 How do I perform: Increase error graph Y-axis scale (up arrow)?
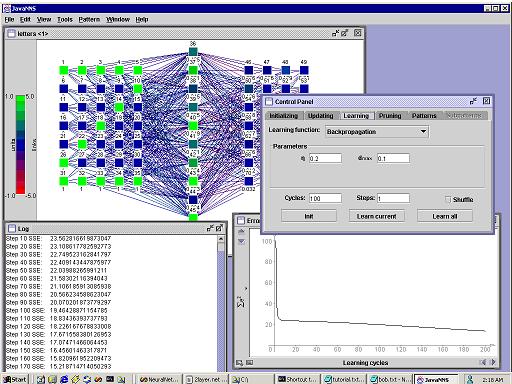pos(242,232)
